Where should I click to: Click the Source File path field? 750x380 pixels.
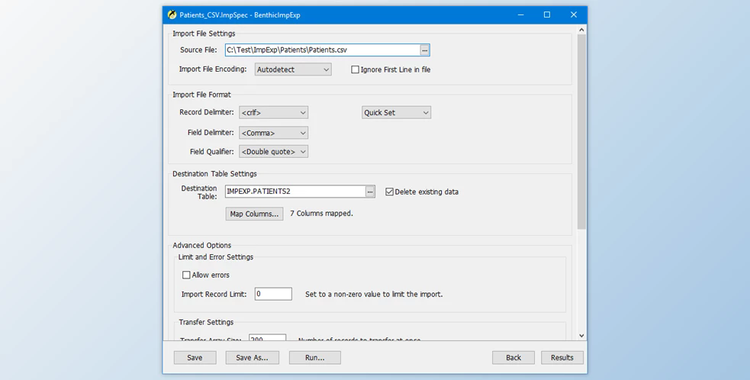point(323,50)
